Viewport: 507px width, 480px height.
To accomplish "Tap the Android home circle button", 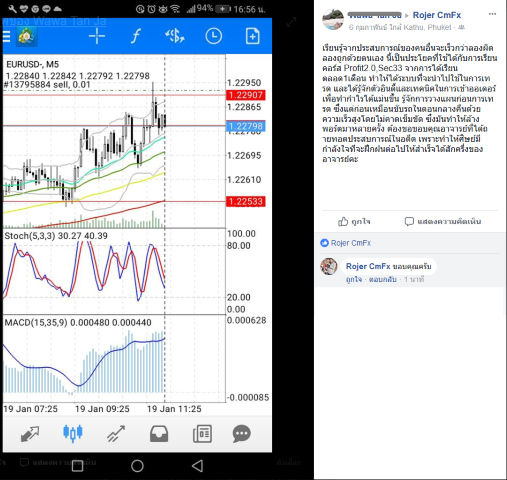I will click(x=137, y=466).
